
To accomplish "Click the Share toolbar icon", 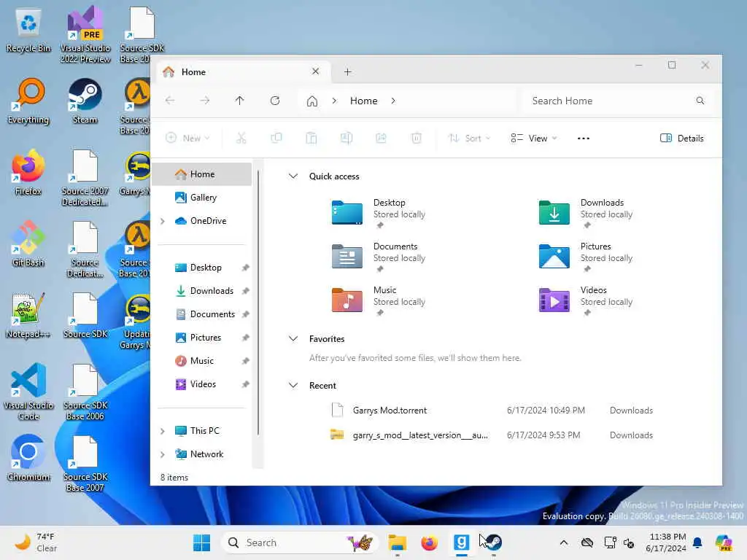I will click(x=381, y=138).
